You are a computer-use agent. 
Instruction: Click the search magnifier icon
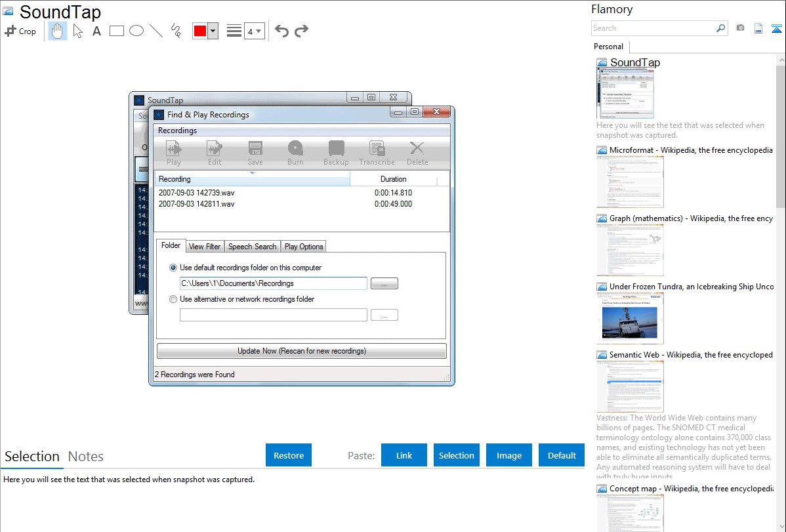[x=721, y=28]
